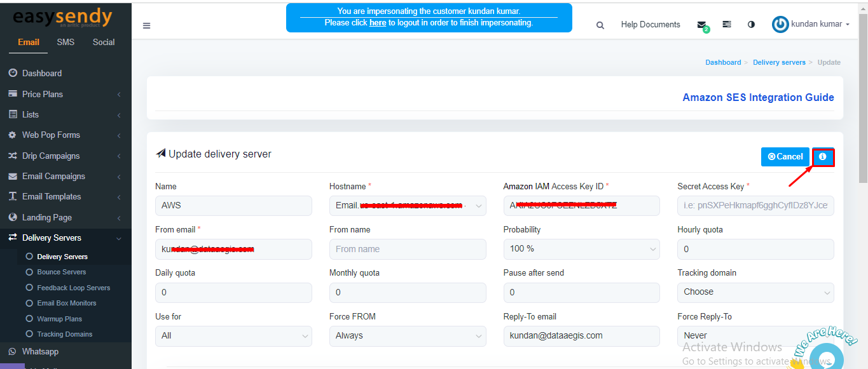Open Tracking Domains in sidebar
The width and height of the screenshot is (868, 369).
point(65,334)
